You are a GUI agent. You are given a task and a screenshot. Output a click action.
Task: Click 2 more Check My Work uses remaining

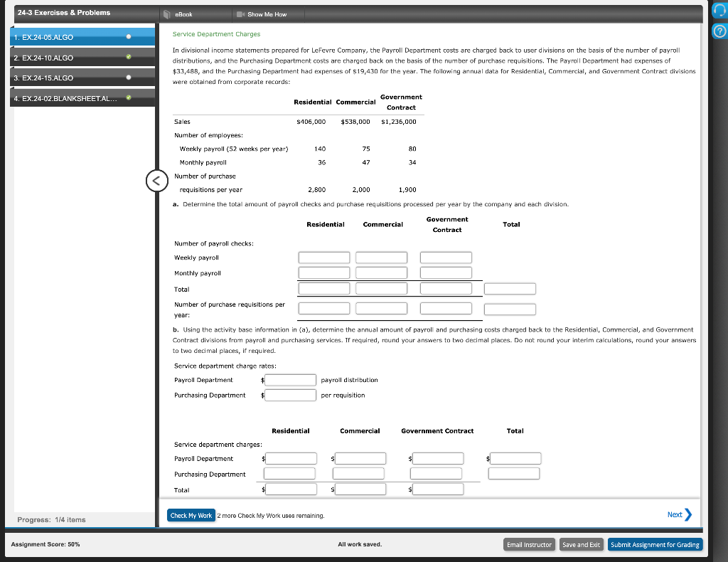(x=271, y=516)
